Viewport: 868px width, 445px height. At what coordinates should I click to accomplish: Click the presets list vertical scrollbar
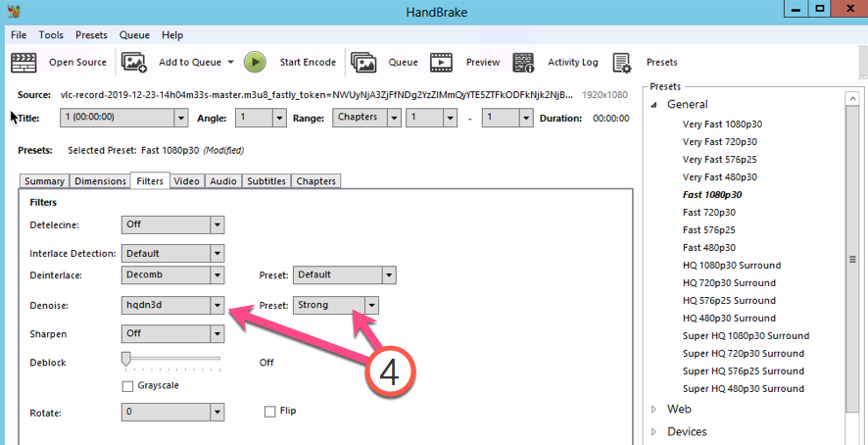pyautogui.click(x=853, y=260)
